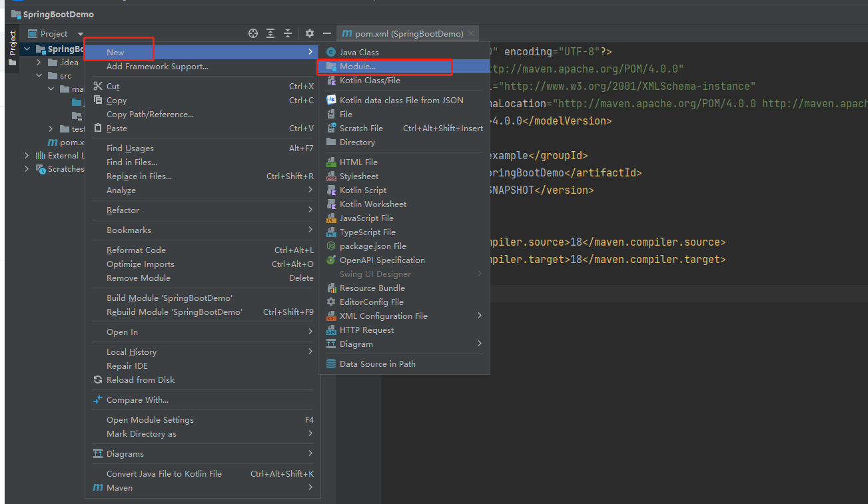Collapse the src folder tree node
This screenshot has height=504, width=868.
click(x=39, y=76)
